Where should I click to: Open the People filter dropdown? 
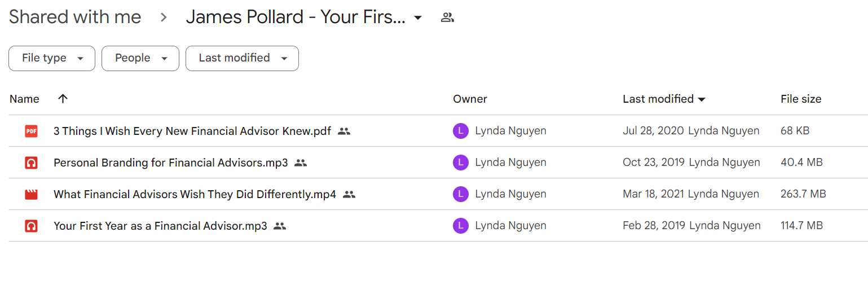(x=140, y=58)
